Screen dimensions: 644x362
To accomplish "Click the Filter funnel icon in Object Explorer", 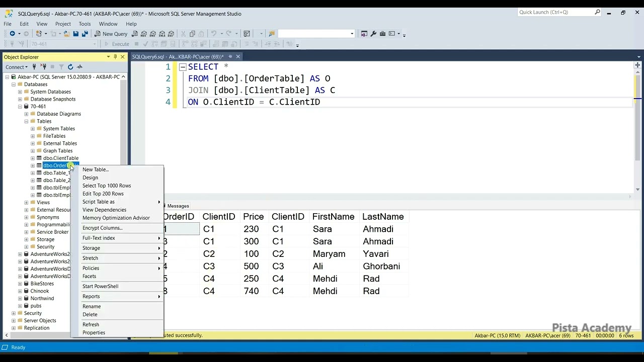I will 61,67.
